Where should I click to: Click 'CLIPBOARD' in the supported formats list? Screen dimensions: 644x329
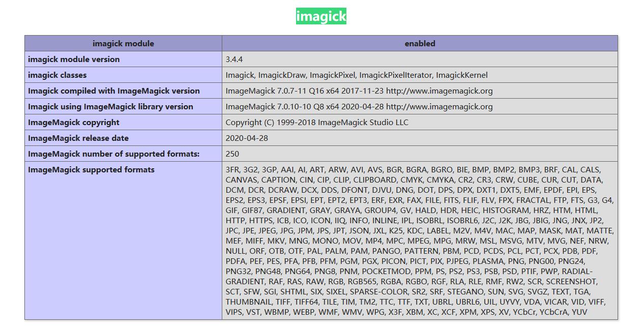click(x=375, y=180)
